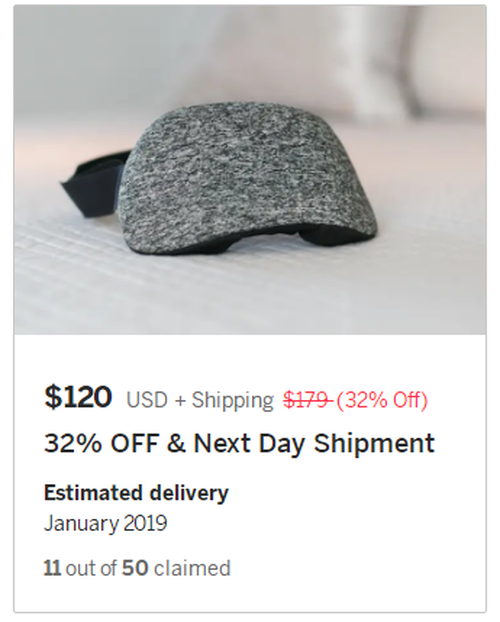The image size is (500, 622).
Task: Select the word Shipping beside the price
Action: pos(233,401)
